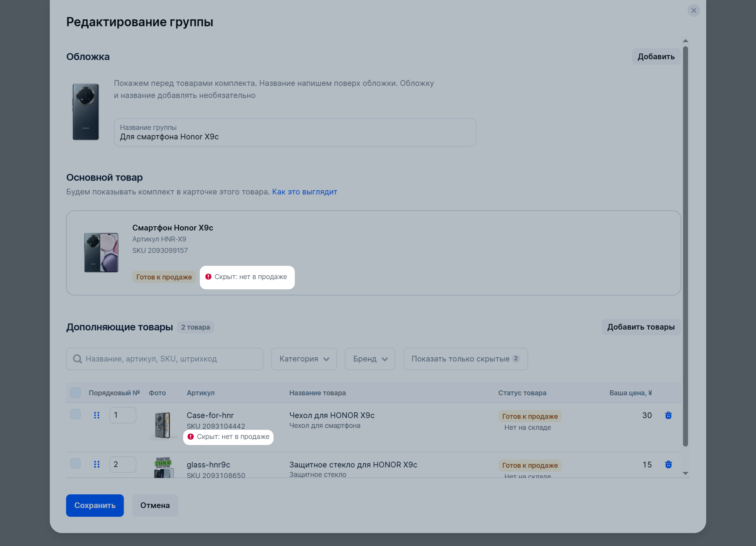Click Нет на складе under Чехол status
Viewport: 756px width, 546px height.
(528, 428)
